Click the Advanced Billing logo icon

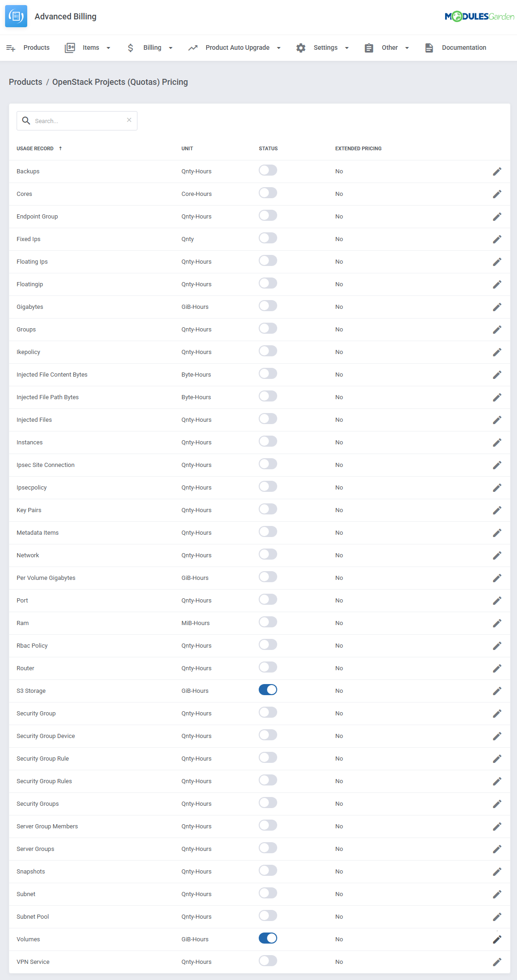click(16, 17)
